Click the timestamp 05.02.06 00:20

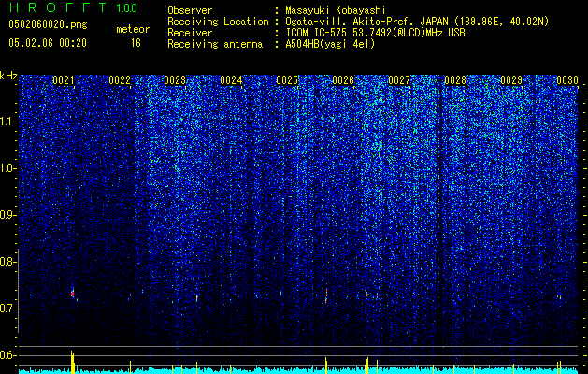pyautogui.click(x=48, y=43)
